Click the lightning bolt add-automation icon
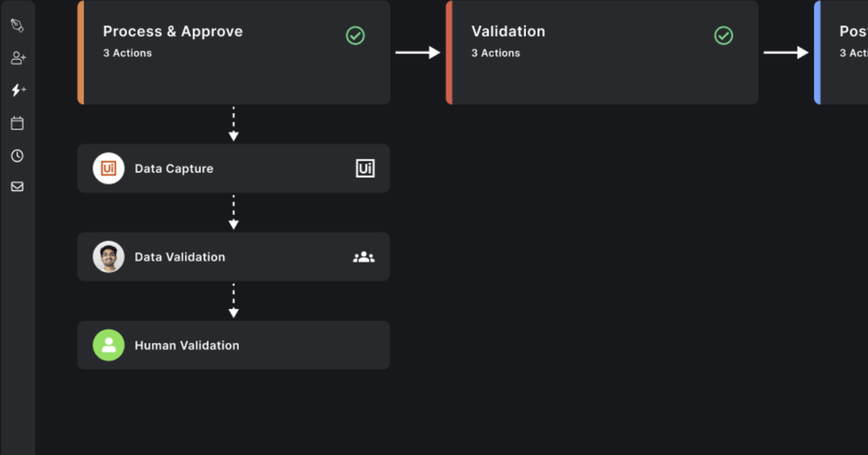This screenshot has height=455, width=868. (x=17, y=90)
